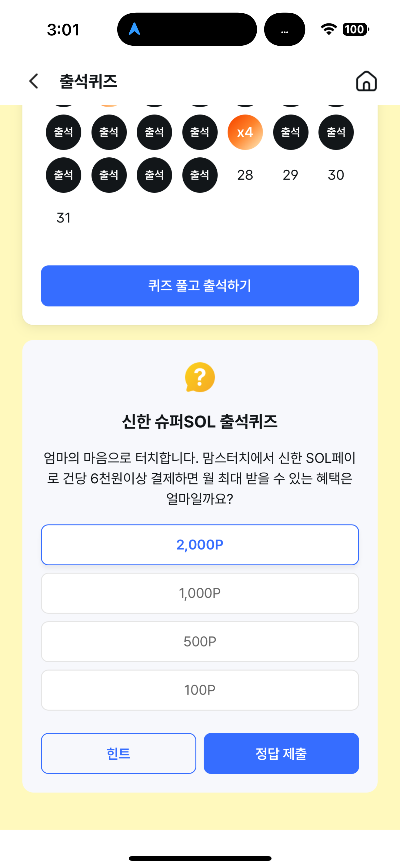
Task: Tap the Wi-Fi status icon
Action: click(x=329, y=29)
